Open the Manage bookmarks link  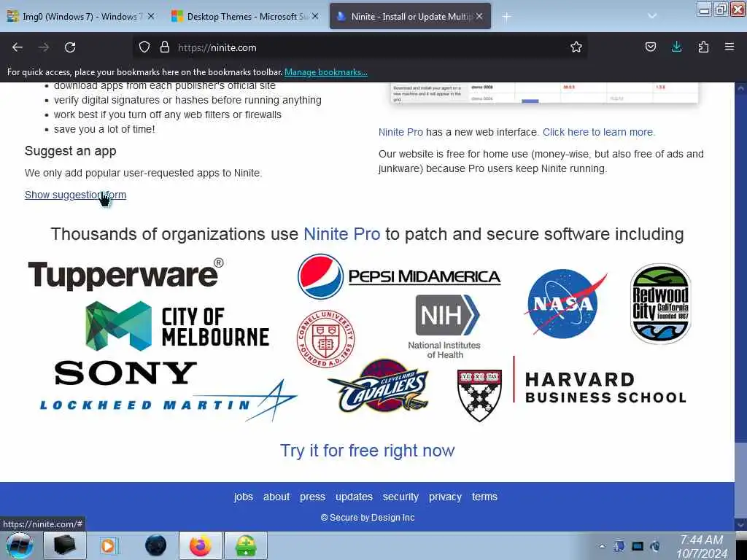326,72
